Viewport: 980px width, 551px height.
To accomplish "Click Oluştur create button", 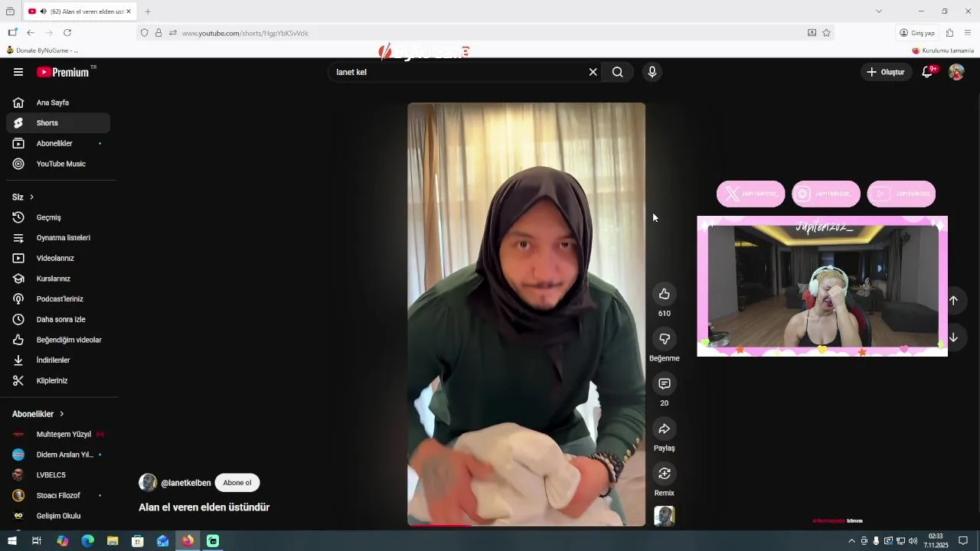I will pyautogui.click(x=886, y=72).
